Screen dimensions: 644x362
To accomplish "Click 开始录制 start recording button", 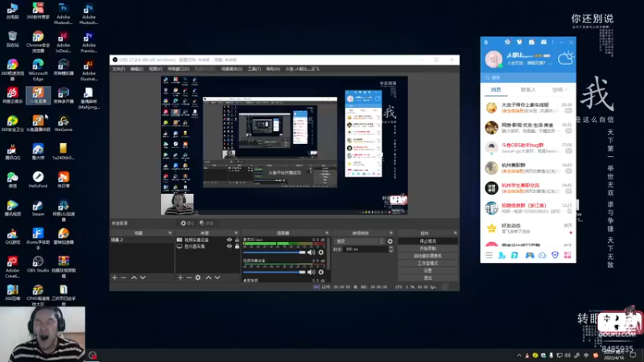I will [427, 249].
